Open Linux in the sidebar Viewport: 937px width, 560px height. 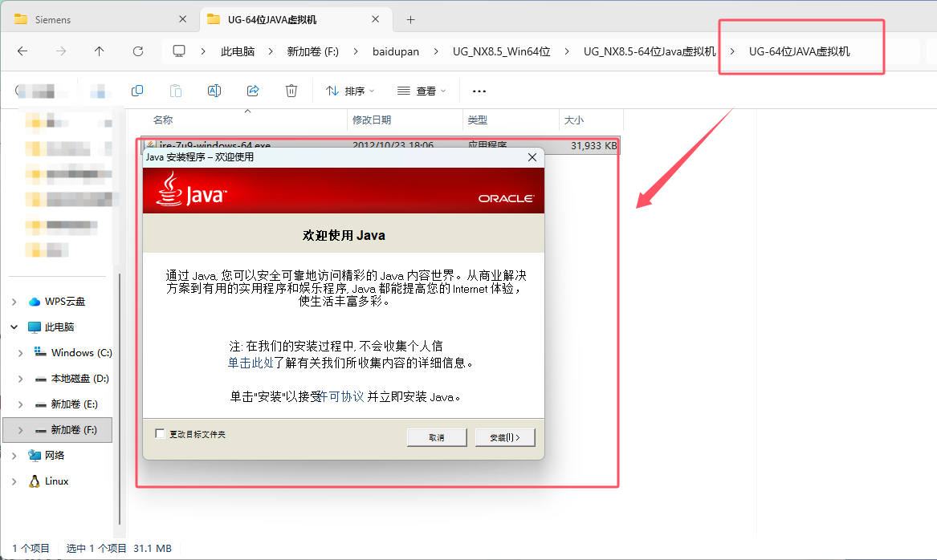click(48, 481)
